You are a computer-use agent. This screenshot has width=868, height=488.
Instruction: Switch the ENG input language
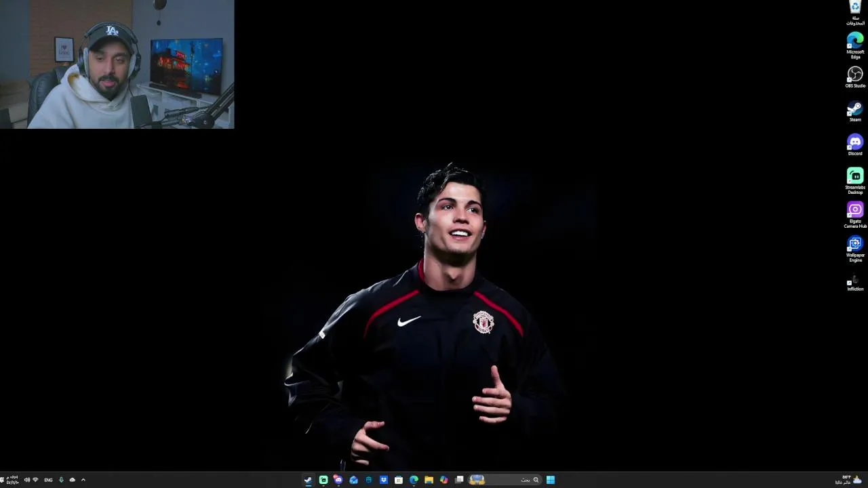(48, 480)
